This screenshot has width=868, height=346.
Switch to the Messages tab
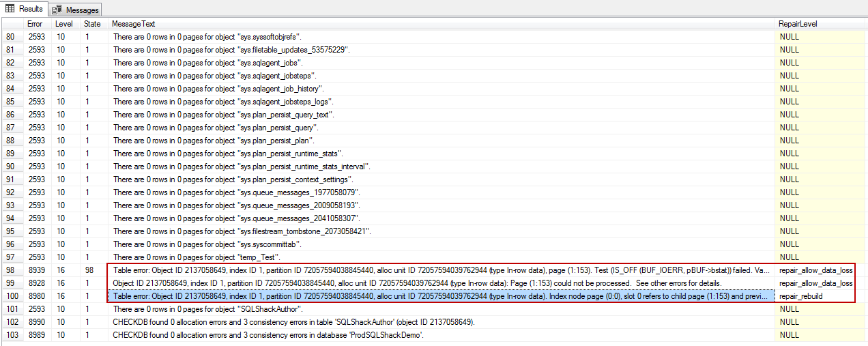coord(75,10)
